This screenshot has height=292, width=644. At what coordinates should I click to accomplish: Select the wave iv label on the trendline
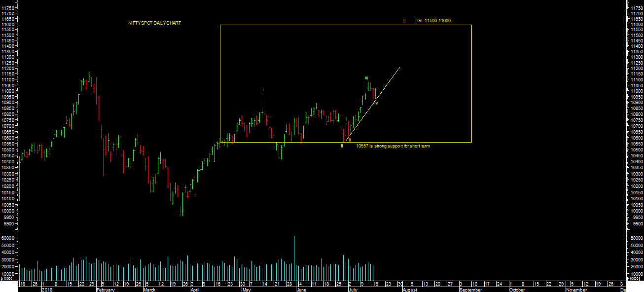pyautogui.click(x=376, y=103)
